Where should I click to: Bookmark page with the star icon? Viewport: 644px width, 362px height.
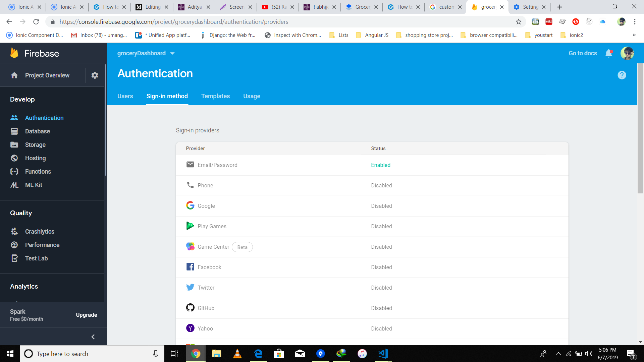[519, 22]
